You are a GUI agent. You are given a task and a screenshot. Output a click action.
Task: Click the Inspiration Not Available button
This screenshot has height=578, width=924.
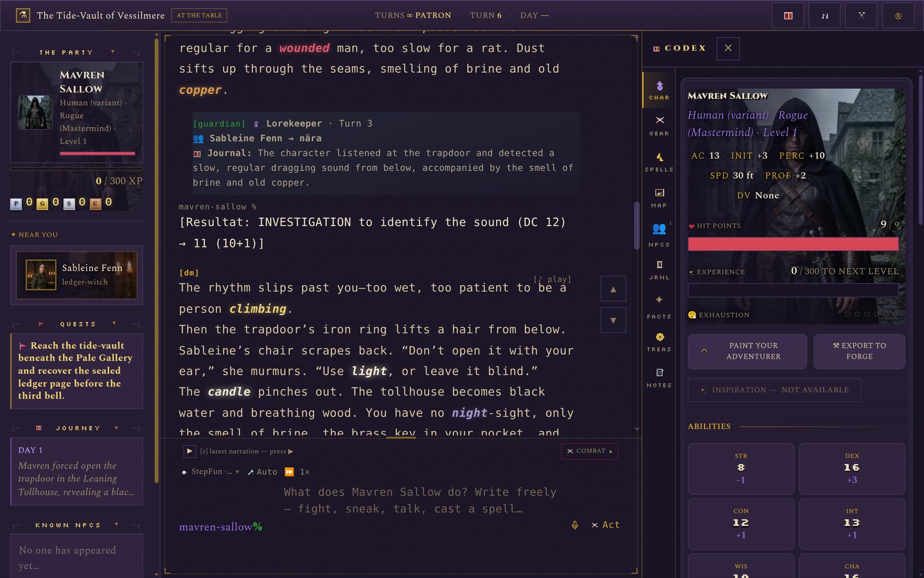[774, 390]
